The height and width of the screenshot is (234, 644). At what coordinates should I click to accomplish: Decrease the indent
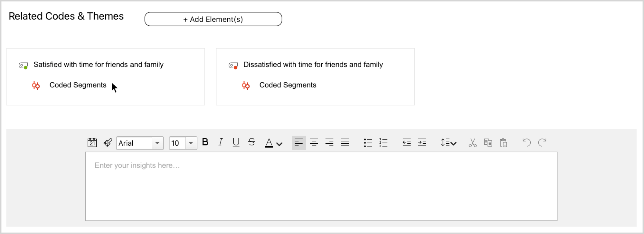pyautogui.click(x=407, y=142)
